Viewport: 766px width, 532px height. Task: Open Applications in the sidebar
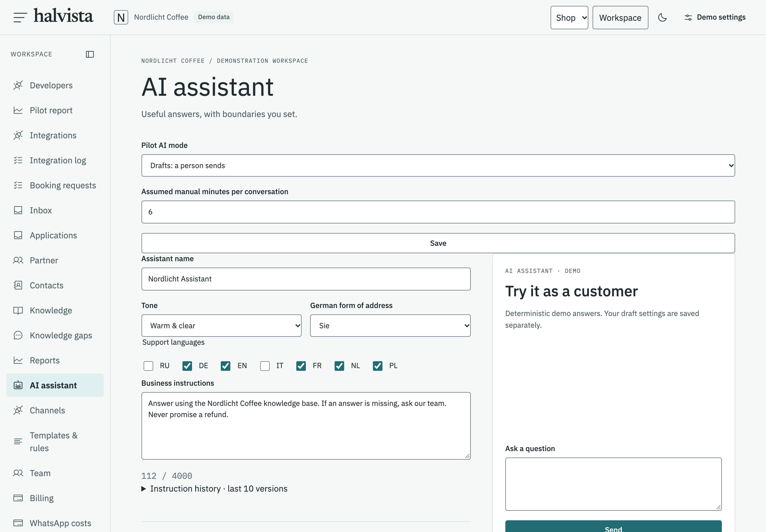[x=55, y=235]
